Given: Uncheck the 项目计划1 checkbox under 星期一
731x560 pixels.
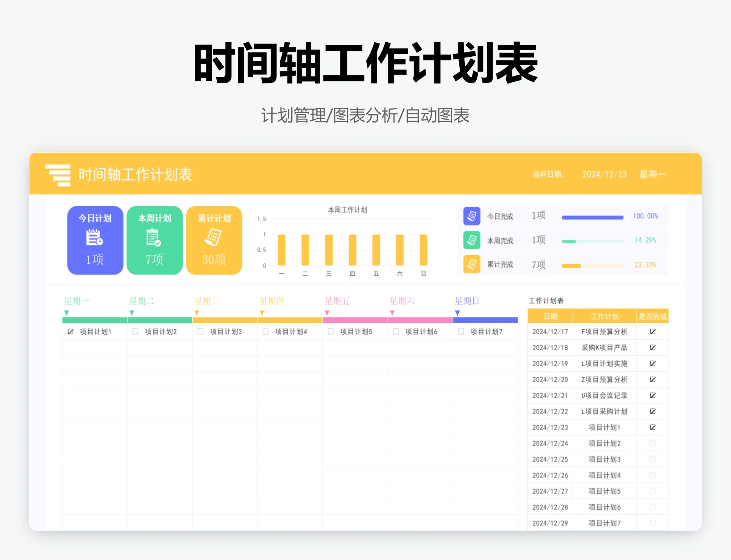Looking at the screenshot, I should (70, 331).
